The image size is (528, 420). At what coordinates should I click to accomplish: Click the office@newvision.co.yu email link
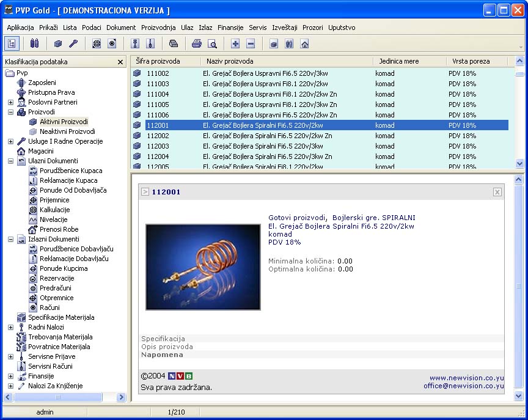[463, 386]
